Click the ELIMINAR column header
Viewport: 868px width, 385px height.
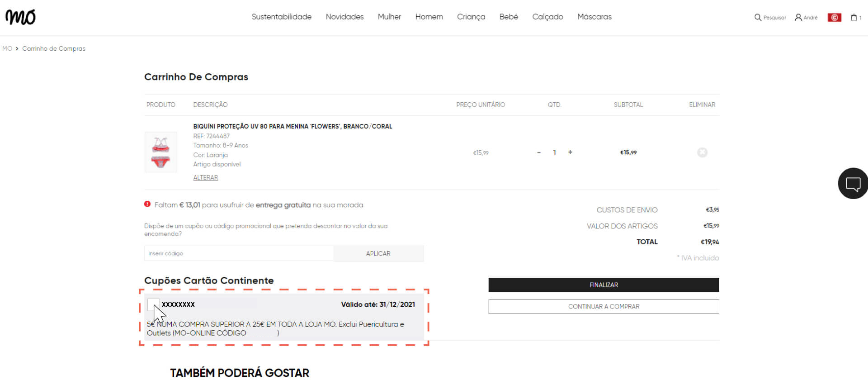[x=702, y=105]
